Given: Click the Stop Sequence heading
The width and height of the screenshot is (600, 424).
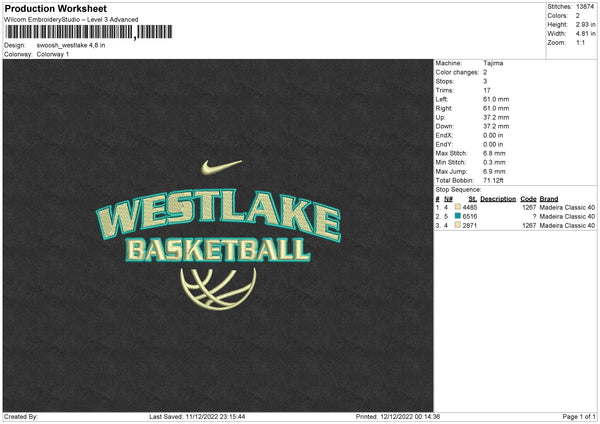Looking at the screenshot, I should pos(458,190).
